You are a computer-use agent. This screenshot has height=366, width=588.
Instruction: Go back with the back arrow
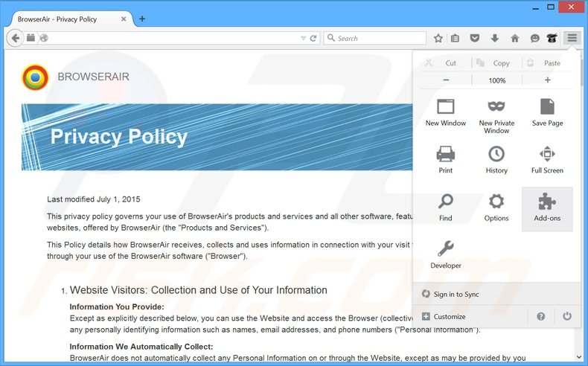tap(16, 38)
